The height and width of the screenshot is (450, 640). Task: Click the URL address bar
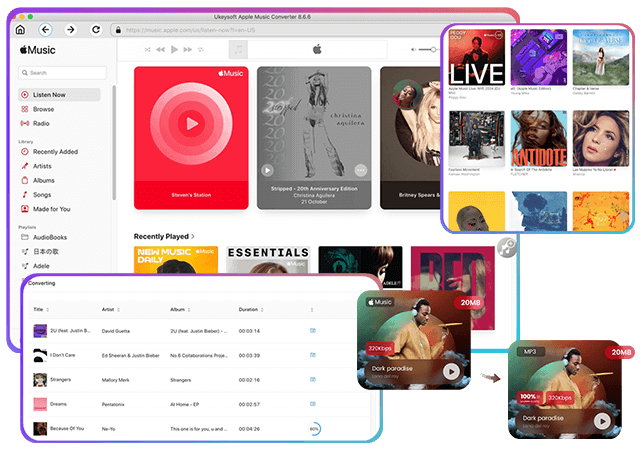(278, 30)
